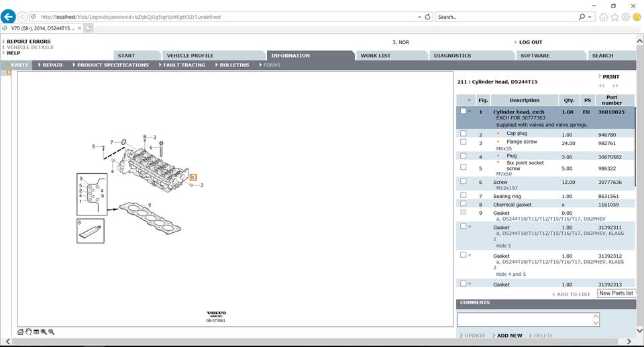Open the address bar dropdown arrow
644x347 pixels.
(x=419, y=17)
